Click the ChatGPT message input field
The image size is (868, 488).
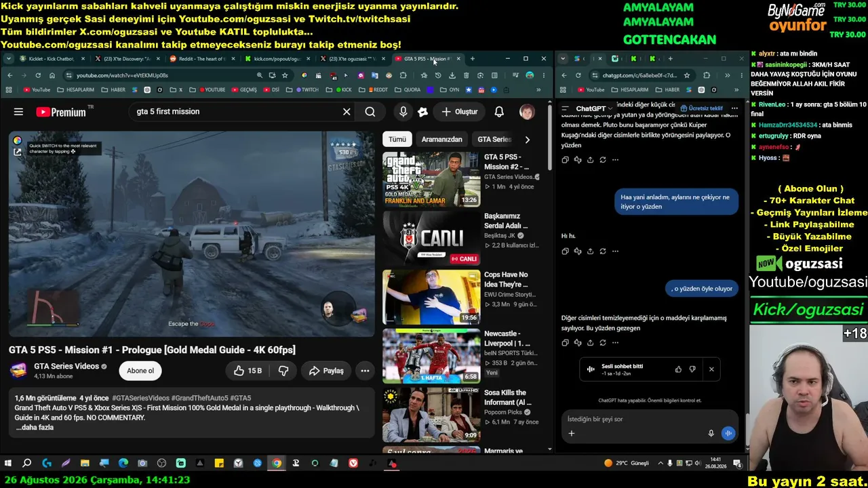(649, 420)
